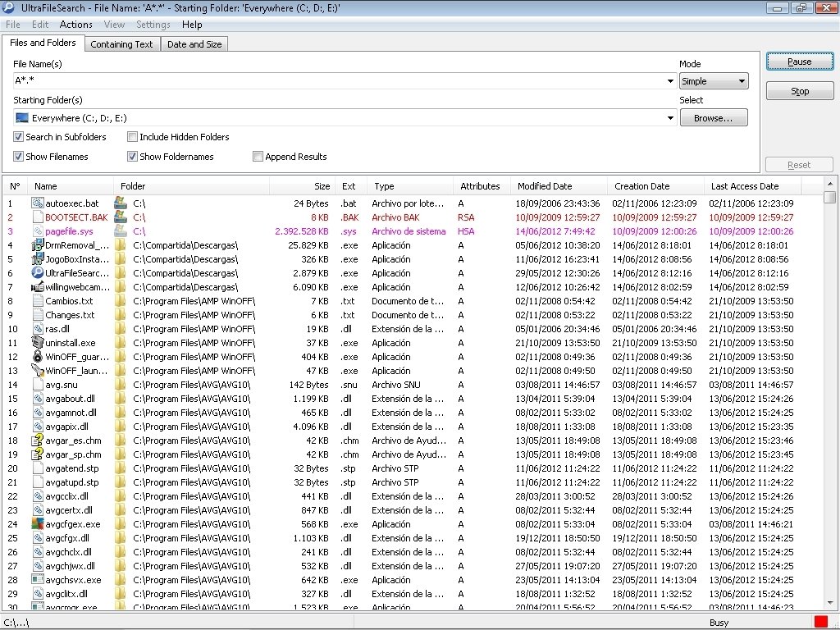Sort by the Ext column header

(351, 186)
